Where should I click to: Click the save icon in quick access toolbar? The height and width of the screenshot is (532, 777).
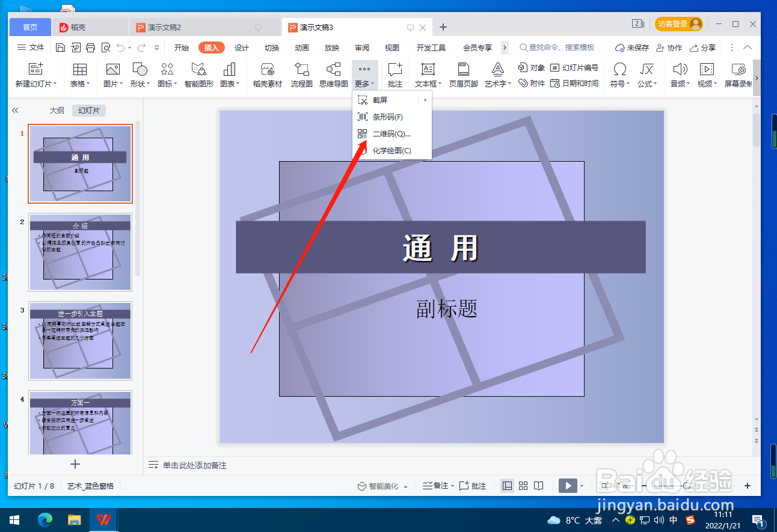pos(60,47)
